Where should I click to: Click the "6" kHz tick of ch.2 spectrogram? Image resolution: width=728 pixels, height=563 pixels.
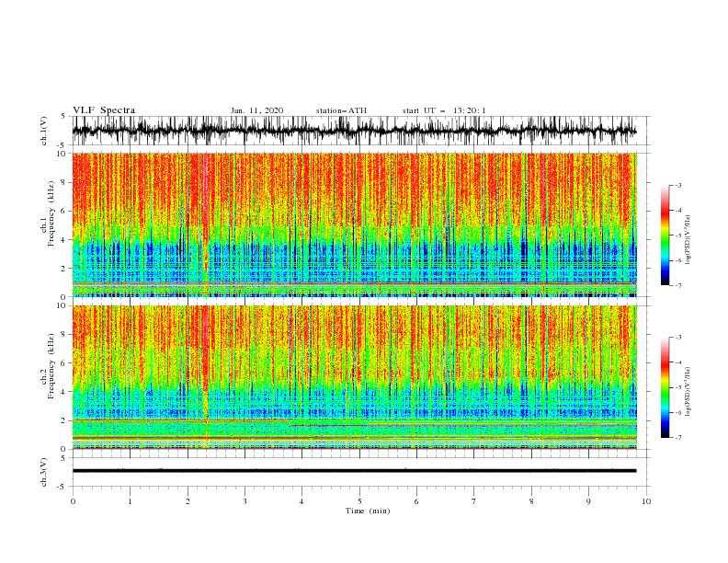click(64, 363)
